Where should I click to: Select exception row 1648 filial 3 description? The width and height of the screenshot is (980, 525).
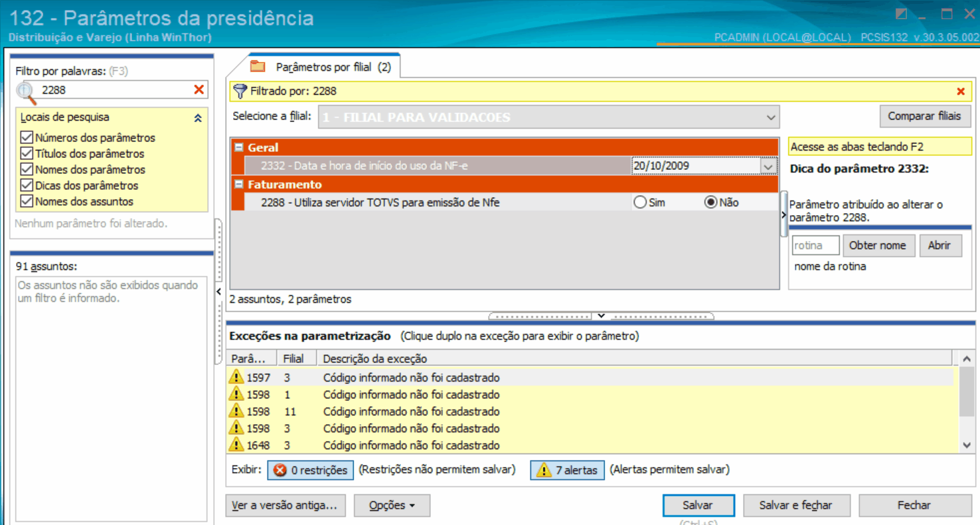pos(412,445)
